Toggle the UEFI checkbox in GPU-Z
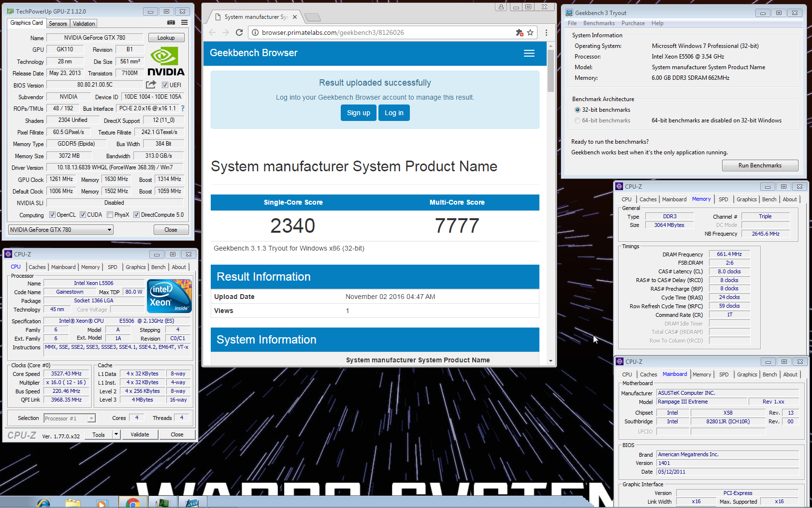 165,85
